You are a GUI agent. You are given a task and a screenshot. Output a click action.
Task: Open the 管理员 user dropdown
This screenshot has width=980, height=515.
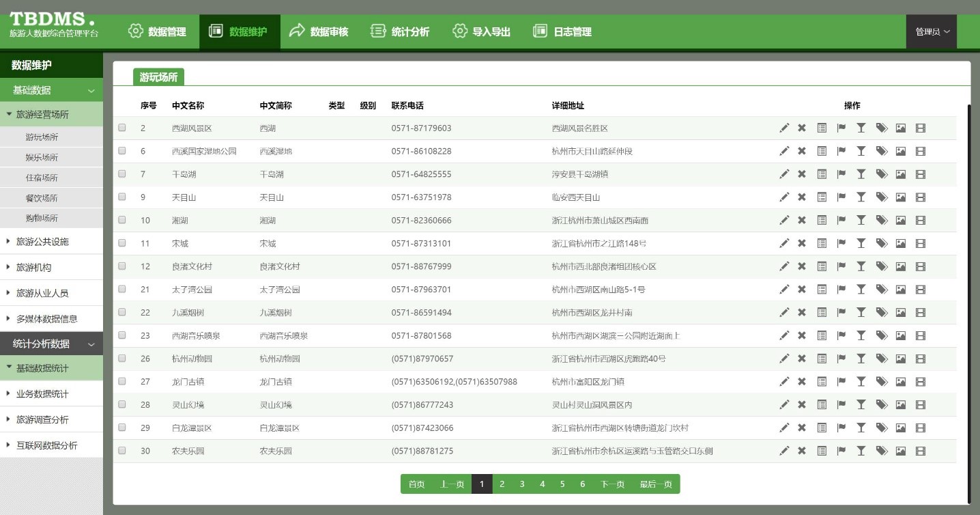tap(932, 32)
